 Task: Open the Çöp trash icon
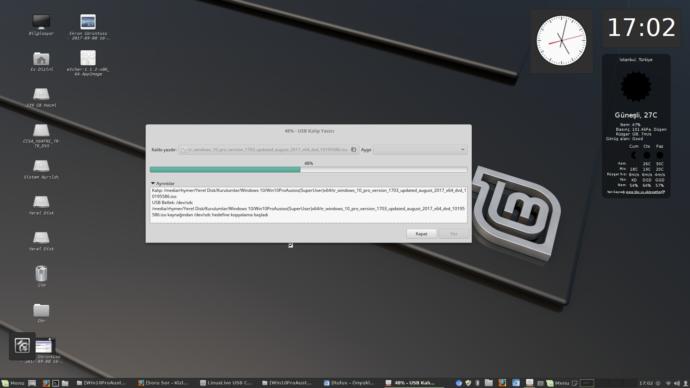click(41, 274)
